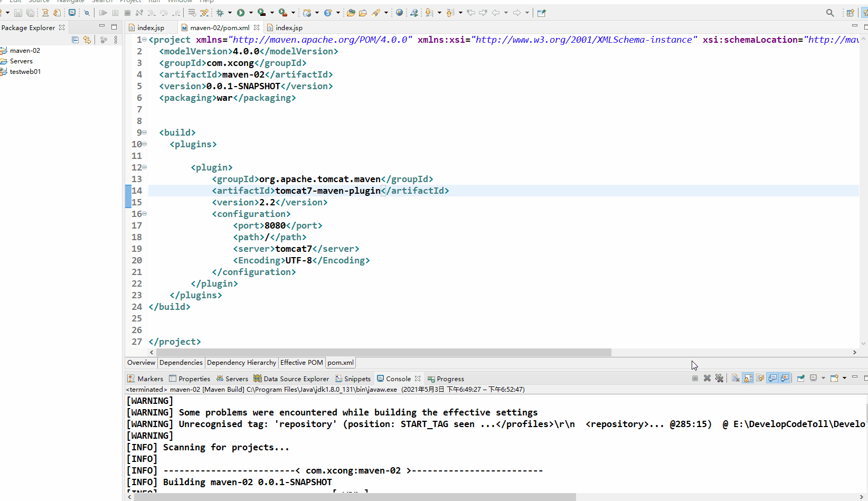Image resolution: width=868 pixels, height=501 pixels.
Task: Open the Coverage dropdown arrow
Action: click(x=272, y=13)
